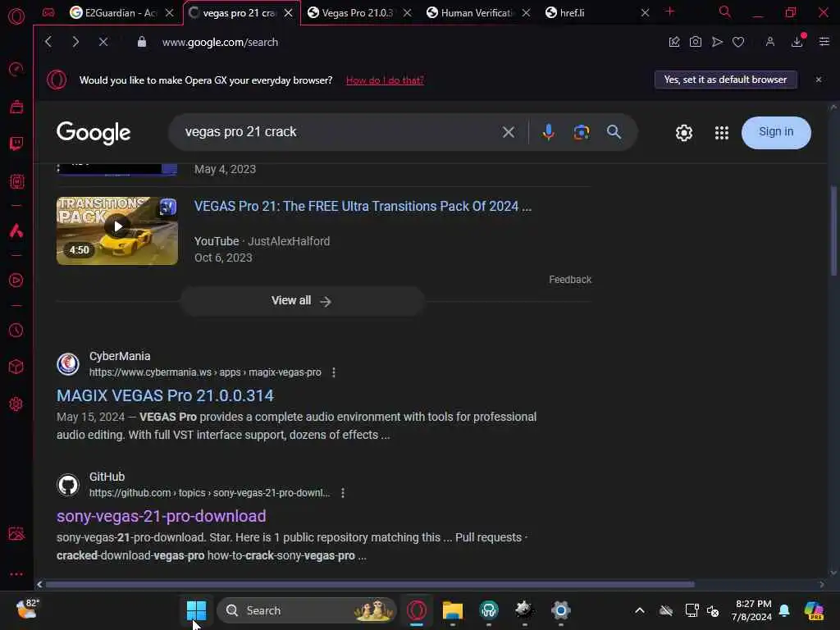Click the How do I do that link
Image resolution: width=840 pixels, height=630 pixels.
point(385,80)
